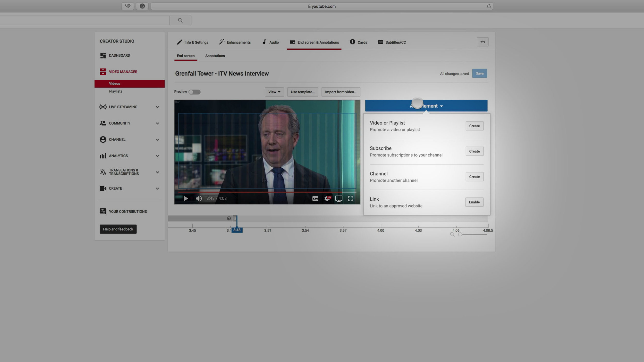Play the video preview
The height and width of the screenshot is (362, 644).
click(x=186, y=199)
